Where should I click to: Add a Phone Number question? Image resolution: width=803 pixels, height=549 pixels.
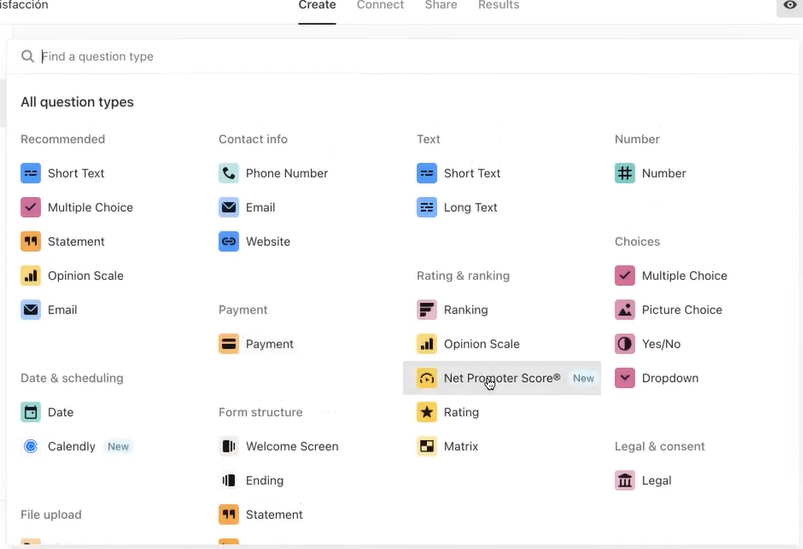click(304, 173)
